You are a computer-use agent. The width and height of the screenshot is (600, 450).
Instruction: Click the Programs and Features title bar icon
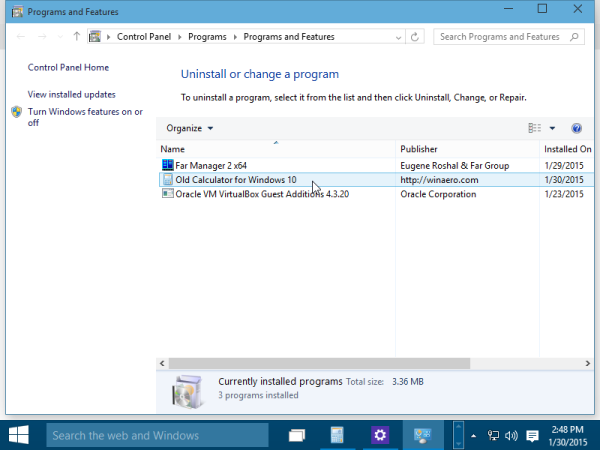point(17,12)
